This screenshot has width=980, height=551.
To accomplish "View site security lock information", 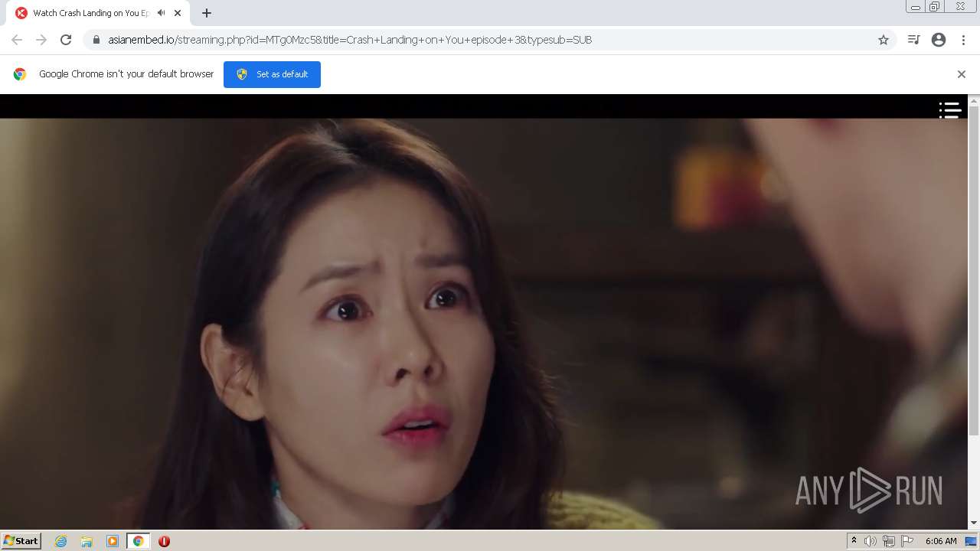I will pyautogui.click(x=96, y=40).
